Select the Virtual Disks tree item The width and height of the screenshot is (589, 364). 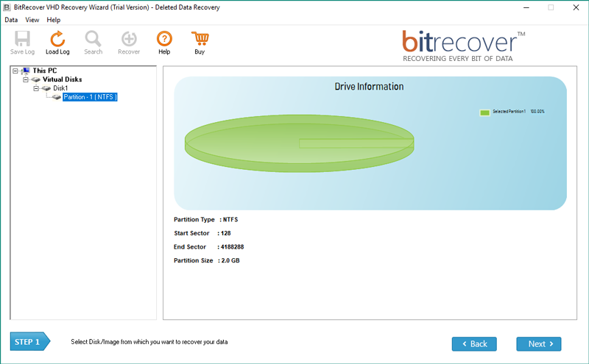pyautogui.click(x=63, y=79)
